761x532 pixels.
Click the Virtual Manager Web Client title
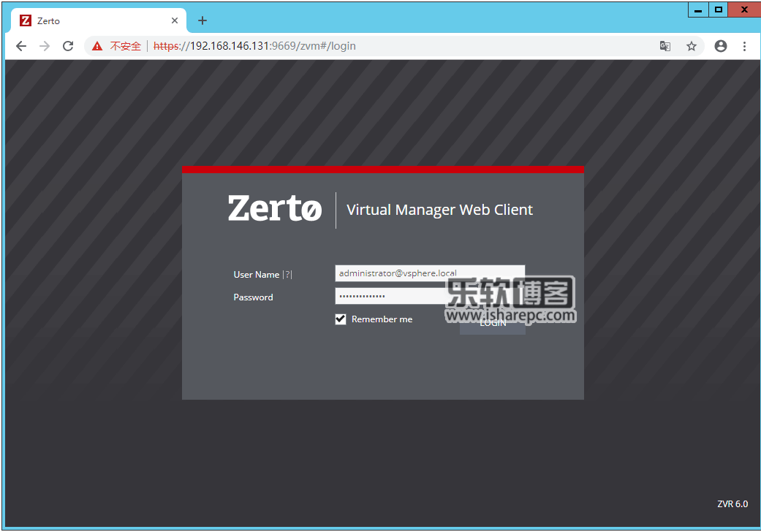(x=439, y=210)
